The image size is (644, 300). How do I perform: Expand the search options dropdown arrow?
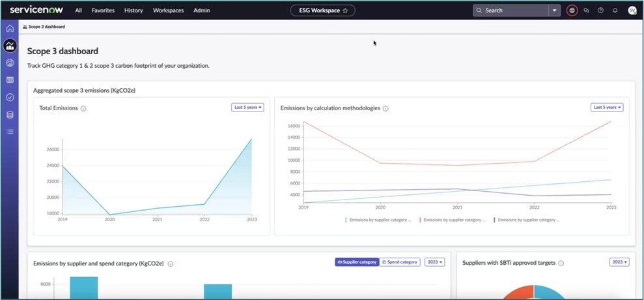tap(555, 10)
